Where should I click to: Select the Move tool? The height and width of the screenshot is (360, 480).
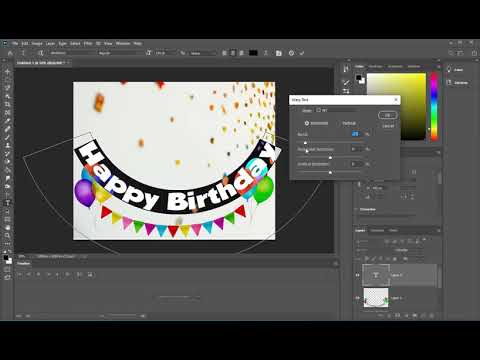click(x=7, y=72)
